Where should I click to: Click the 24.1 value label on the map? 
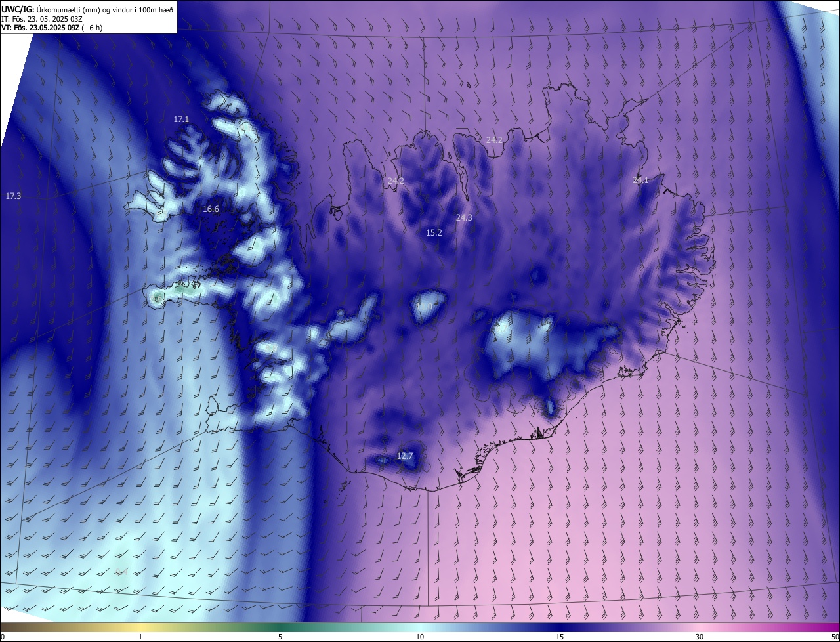point(640,181)
